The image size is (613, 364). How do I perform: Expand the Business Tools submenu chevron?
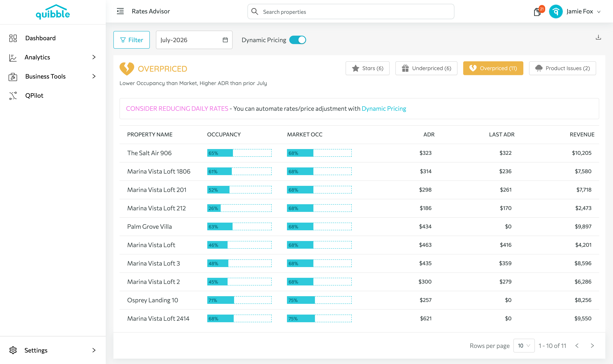tap(94, 76)
